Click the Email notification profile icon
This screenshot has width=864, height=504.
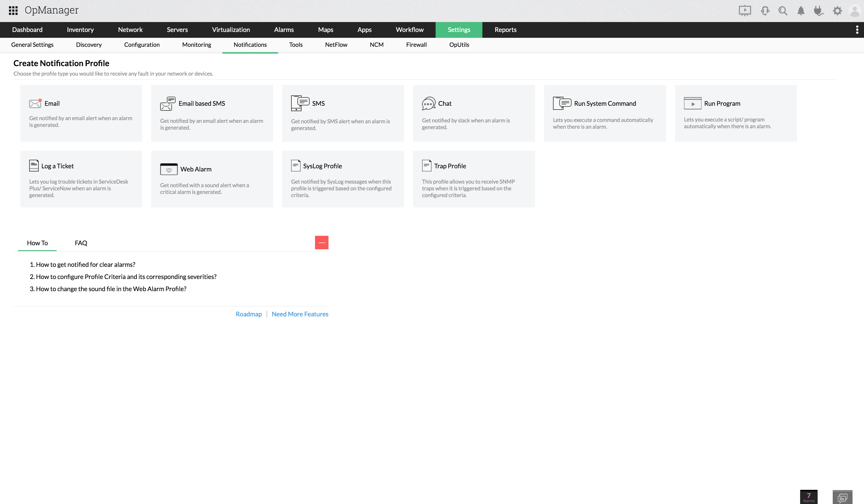pos(35,103)
